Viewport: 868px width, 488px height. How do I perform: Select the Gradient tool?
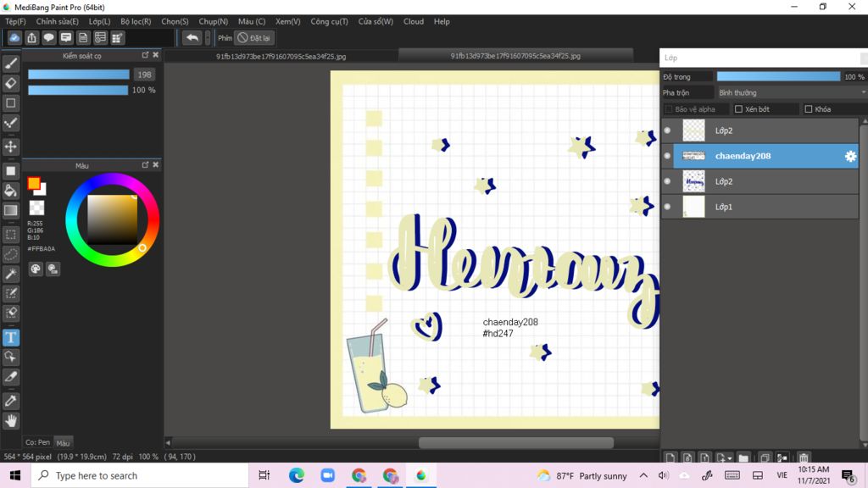point(11,210)
